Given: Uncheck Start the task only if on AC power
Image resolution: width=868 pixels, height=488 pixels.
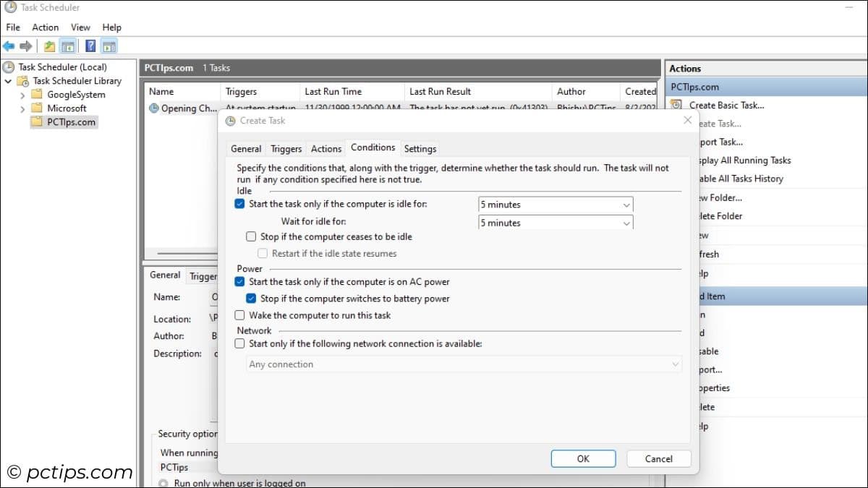Looking at the screenshot, I should (239, 282).
